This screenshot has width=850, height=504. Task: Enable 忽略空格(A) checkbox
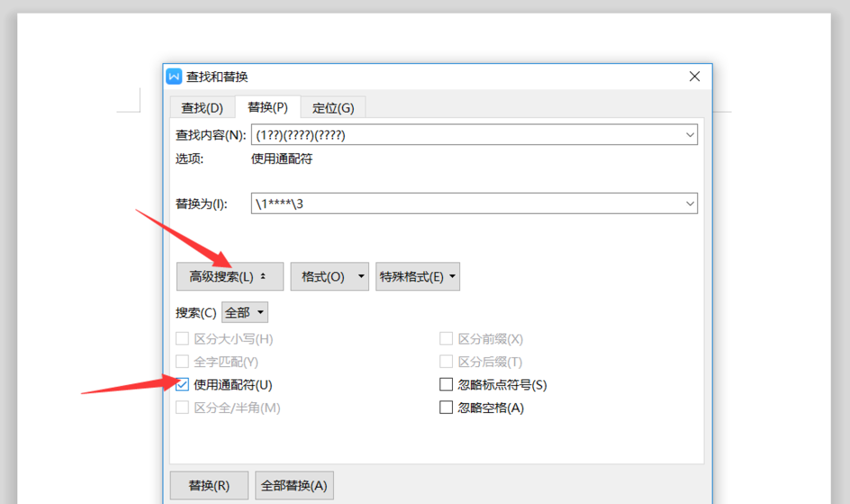(x=446, y=408)
